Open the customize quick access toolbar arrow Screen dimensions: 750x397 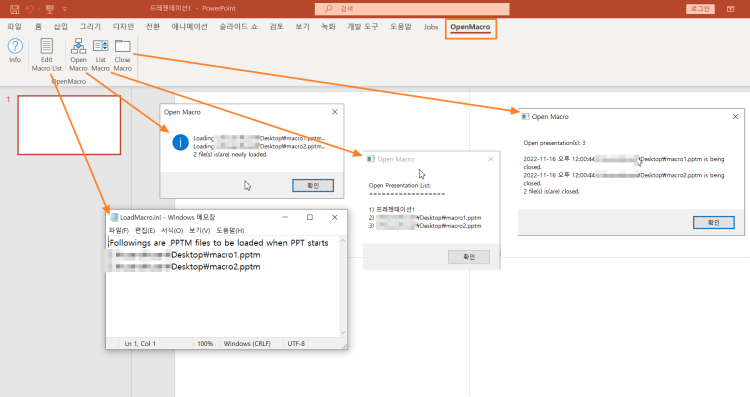pos(65,9)
